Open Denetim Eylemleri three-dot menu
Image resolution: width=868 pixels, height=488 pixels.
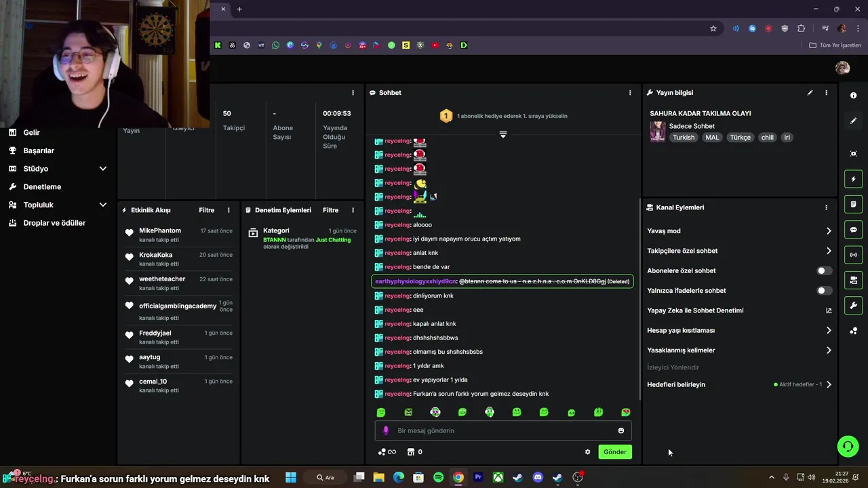[x=353, y=210]
